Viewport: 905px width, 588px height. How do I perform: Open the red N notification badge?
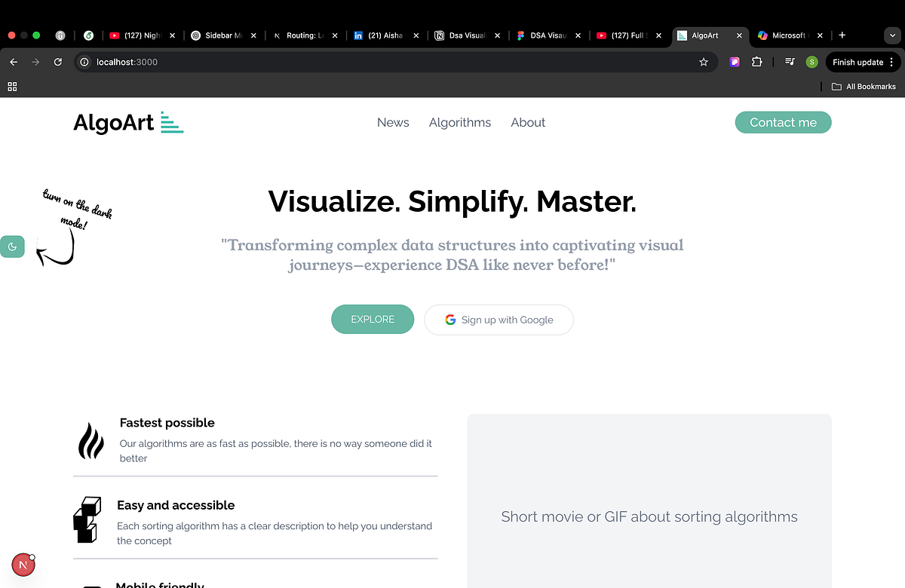click(x=23, y=564)
